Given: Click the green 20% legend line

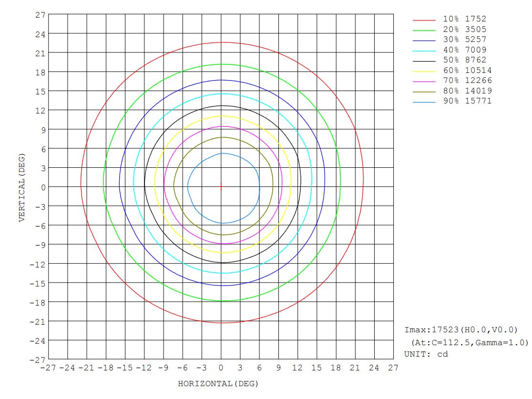Looking at the screenshot, I should coord(424,31).
